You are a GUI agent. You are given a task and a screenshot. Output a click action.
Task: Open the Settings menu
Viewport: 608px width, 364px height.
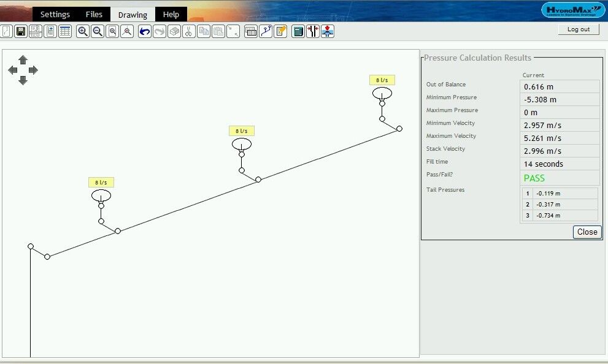[55, 13]
